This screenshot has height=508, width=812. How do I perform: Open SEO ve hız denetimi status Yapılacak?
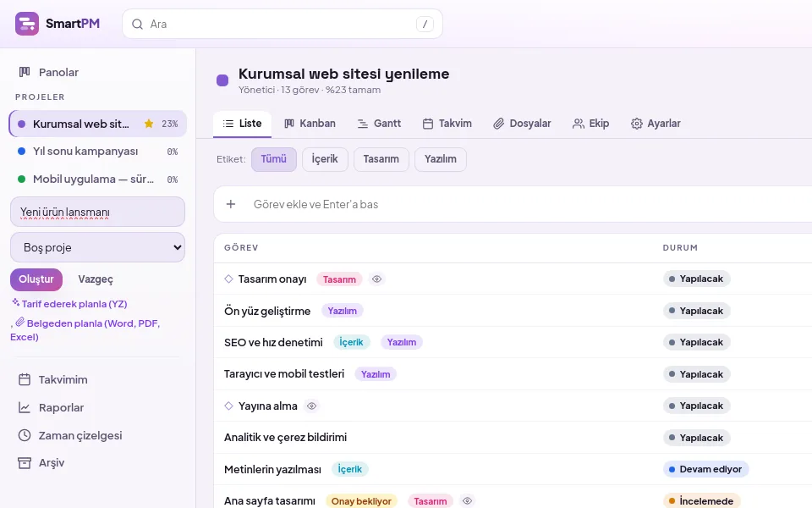pos(696,343)
